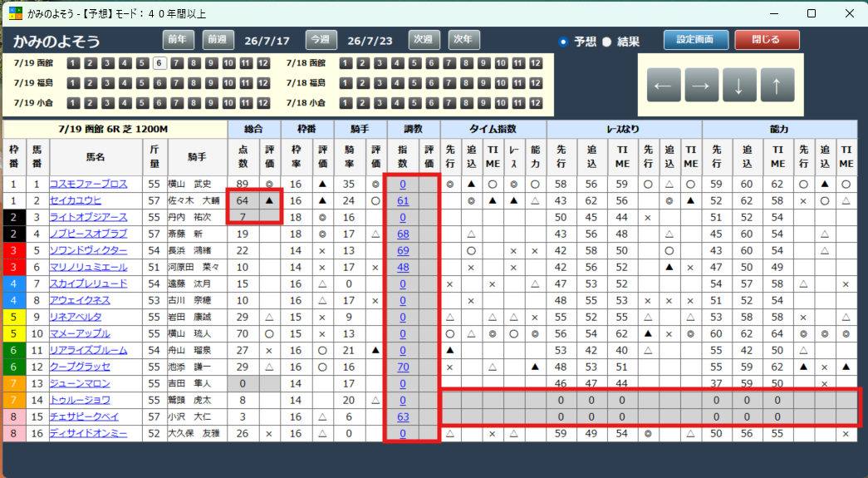The width and height of the screenshot is (868, 478).
Task: Select race 7 of 7/18 函館
Action: tap(449, 63)
